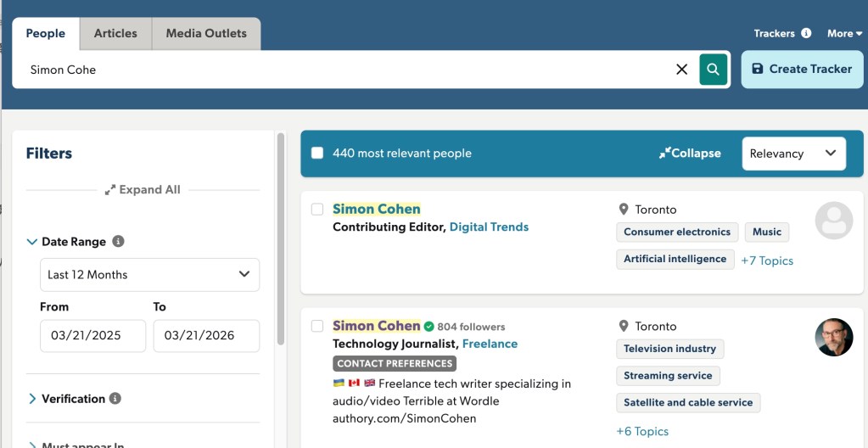Click the Toronto location pin of Contributing Editor

tap(624, 210)
